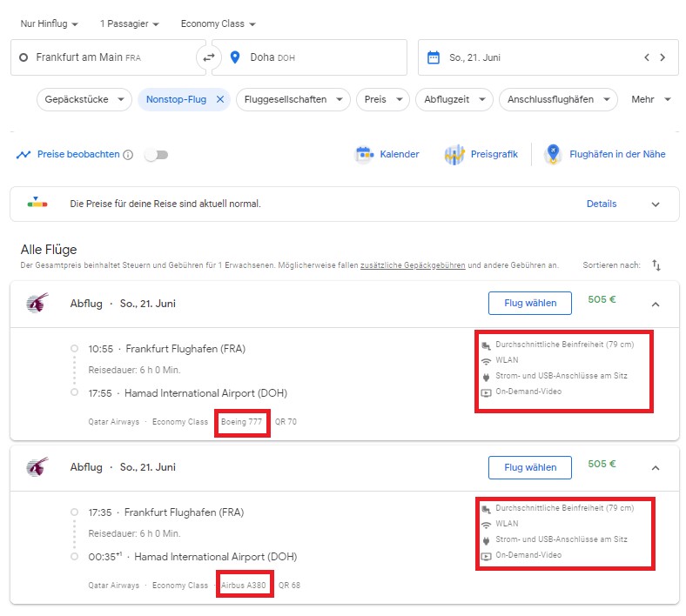Open the Kalender price calendar
This screenshot has height=616, width=686.
(387, 154)
